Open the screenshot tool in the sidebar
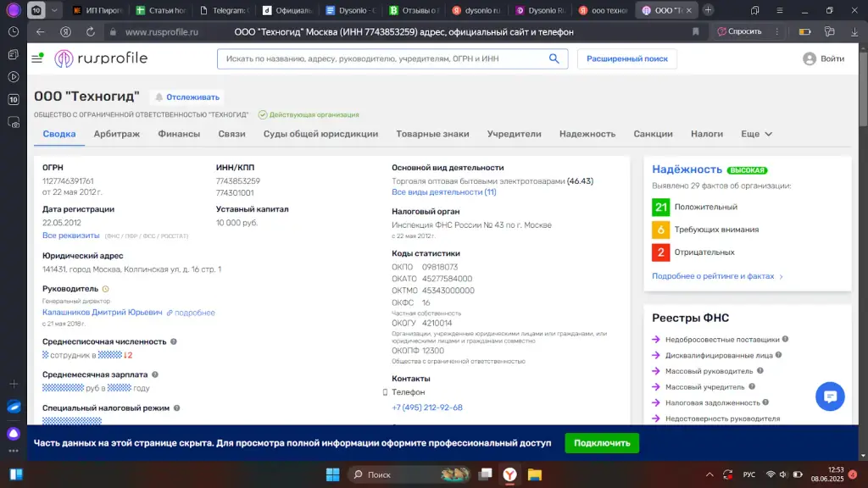Viewport: 868px width, 488px height. (x=14, y=122)
